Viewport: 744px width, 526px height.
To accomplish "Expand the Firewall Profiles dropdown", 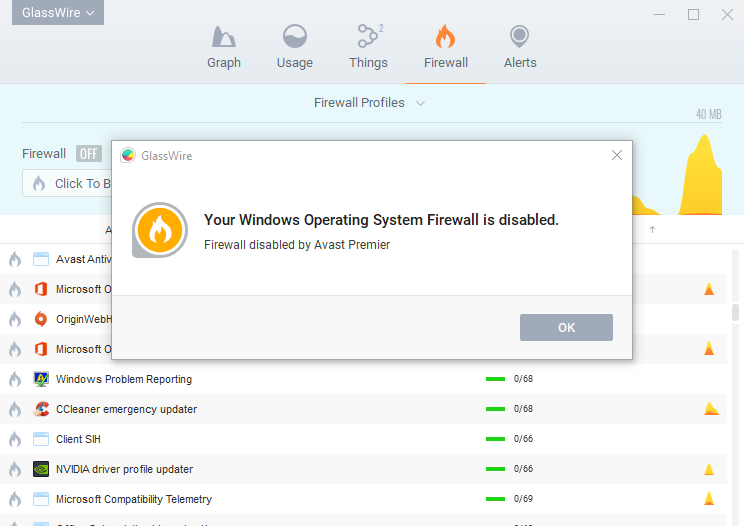I will tap(370, 103).
